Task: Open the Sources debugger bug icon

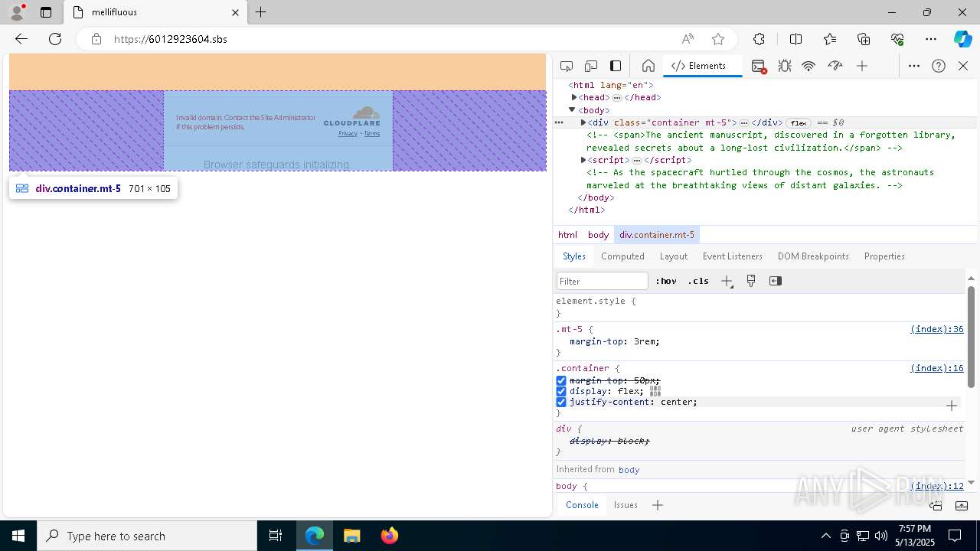Action: (x=785, y=66)
